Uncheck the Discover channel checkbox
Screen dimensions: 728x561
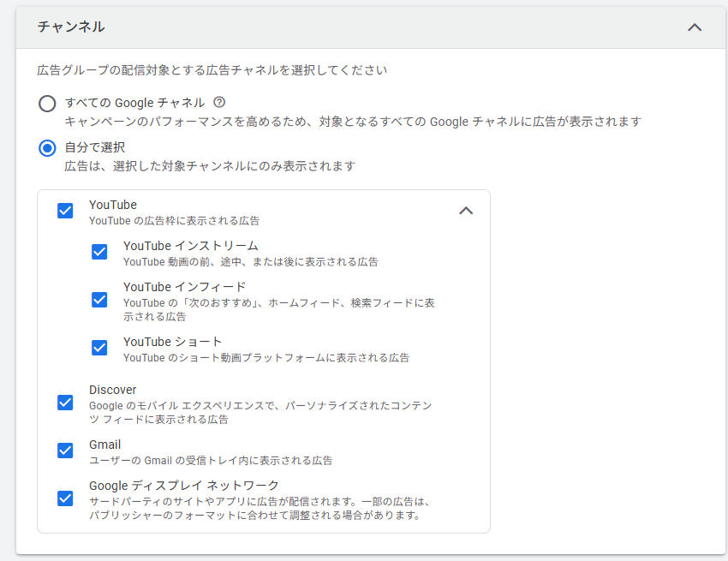coord(65,403)
